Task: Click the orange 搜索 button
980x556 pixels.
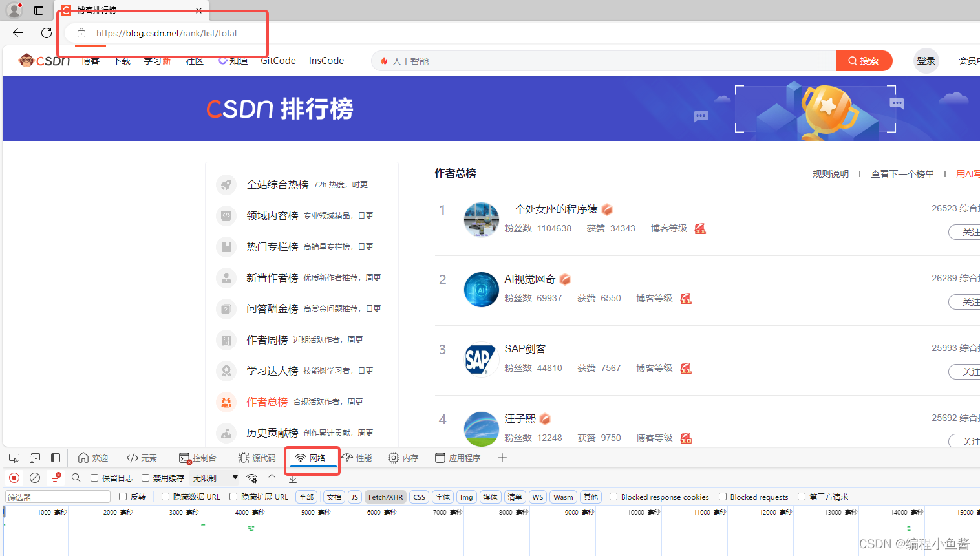Action: pos(864,61)
